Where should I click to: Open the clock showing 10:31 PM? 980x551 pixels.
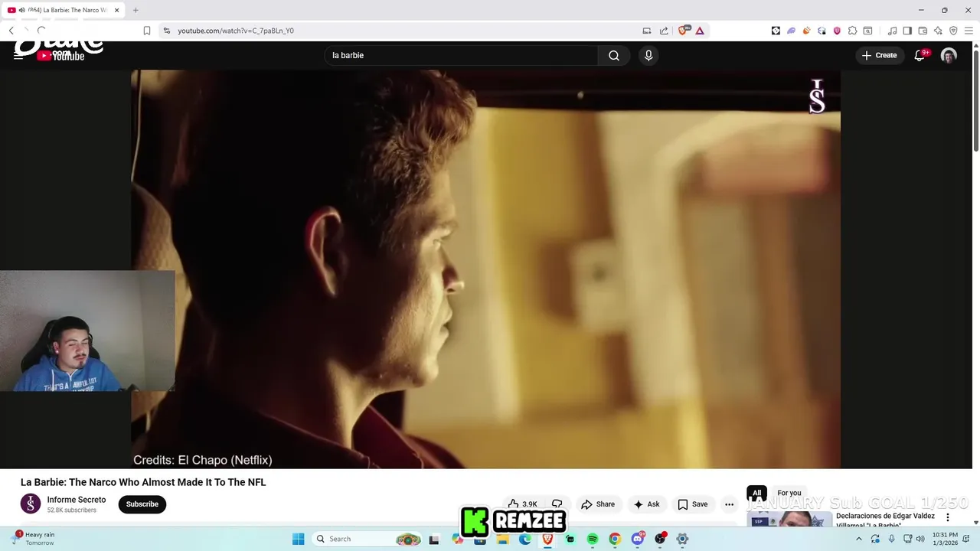coord(945,539)
